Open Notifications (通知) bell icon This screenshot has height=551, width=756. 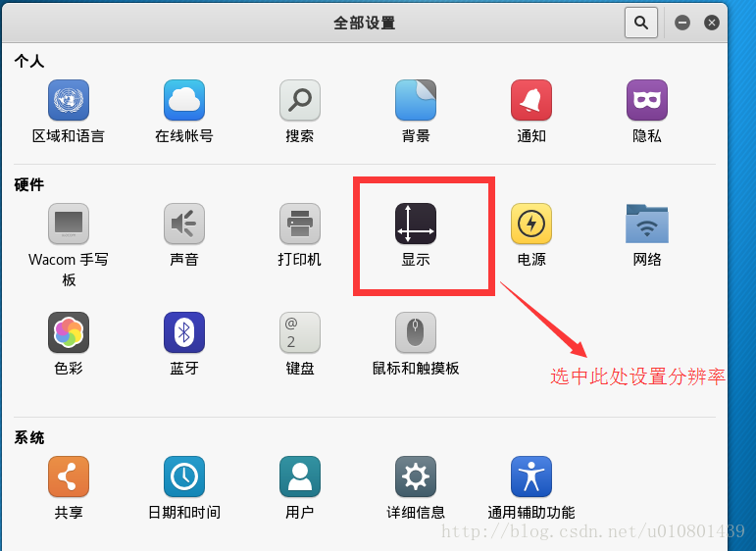click(531, 100)
